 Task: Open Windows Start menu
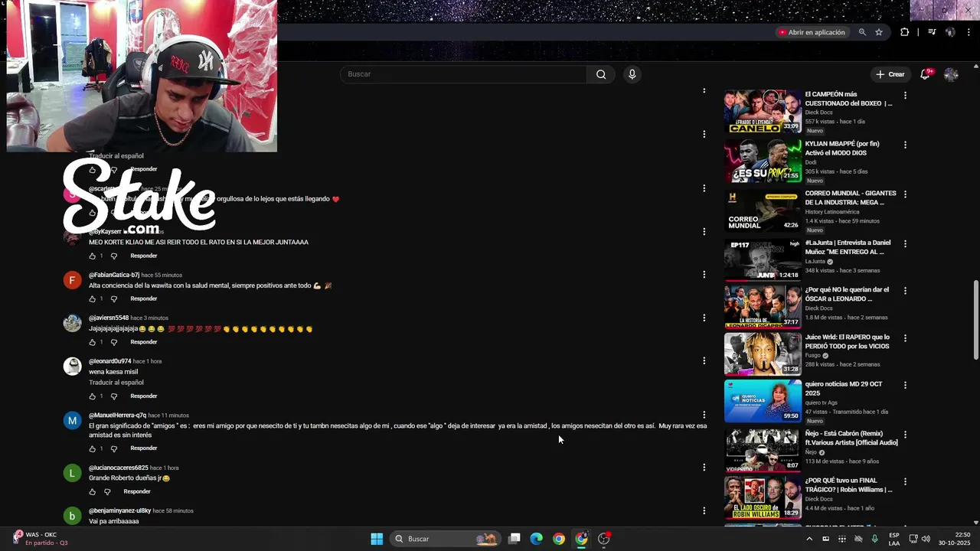pos(377,539)
